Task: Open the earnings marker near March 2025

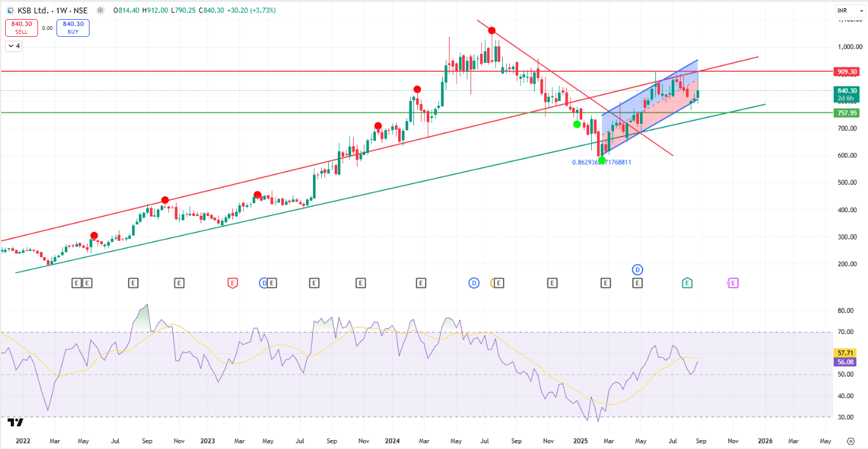Action: tap(606, 283)
